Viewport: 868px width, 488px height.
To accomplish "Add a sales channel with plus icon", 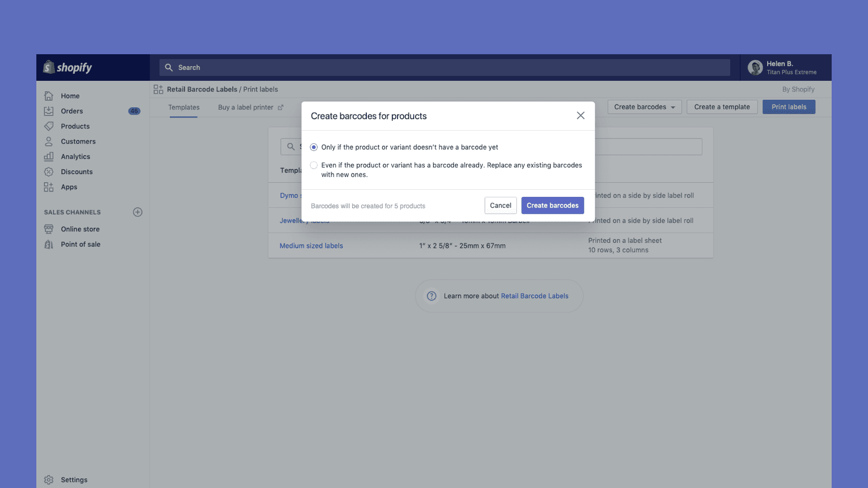I will pyautogui.click(x=138, y=212).
